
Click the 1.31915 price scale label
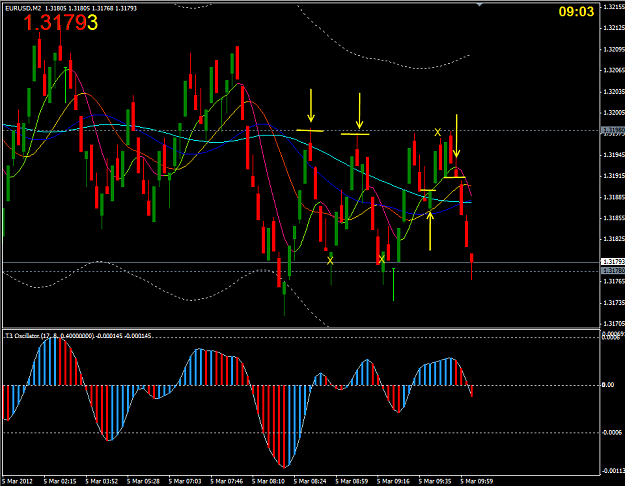tap(614, 176)
